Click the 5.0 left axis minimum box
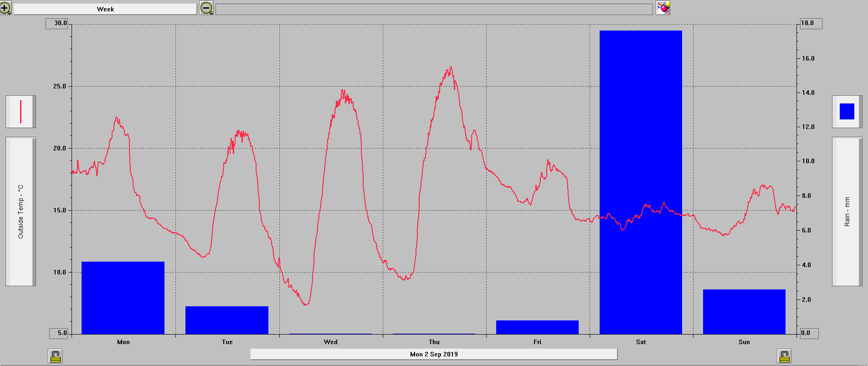The width and height of the screenshot is (868, 366). point(59,333)
